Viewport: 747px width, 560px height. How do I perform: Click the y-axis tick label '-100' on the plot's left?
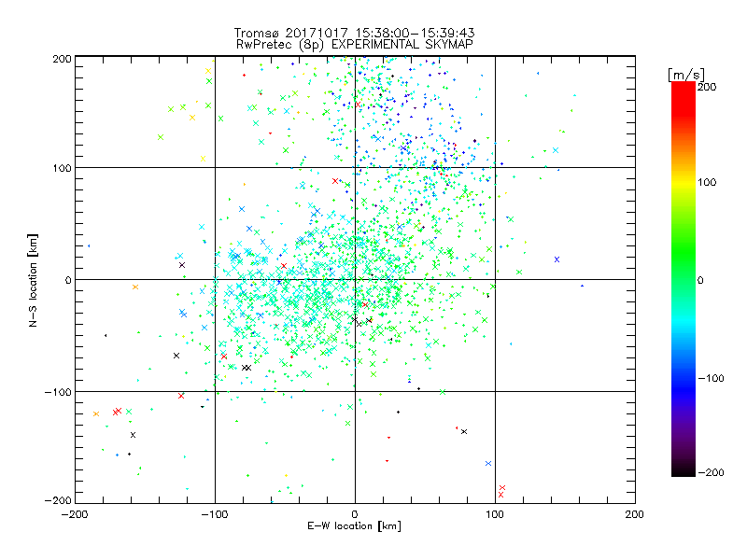(58, 392)
